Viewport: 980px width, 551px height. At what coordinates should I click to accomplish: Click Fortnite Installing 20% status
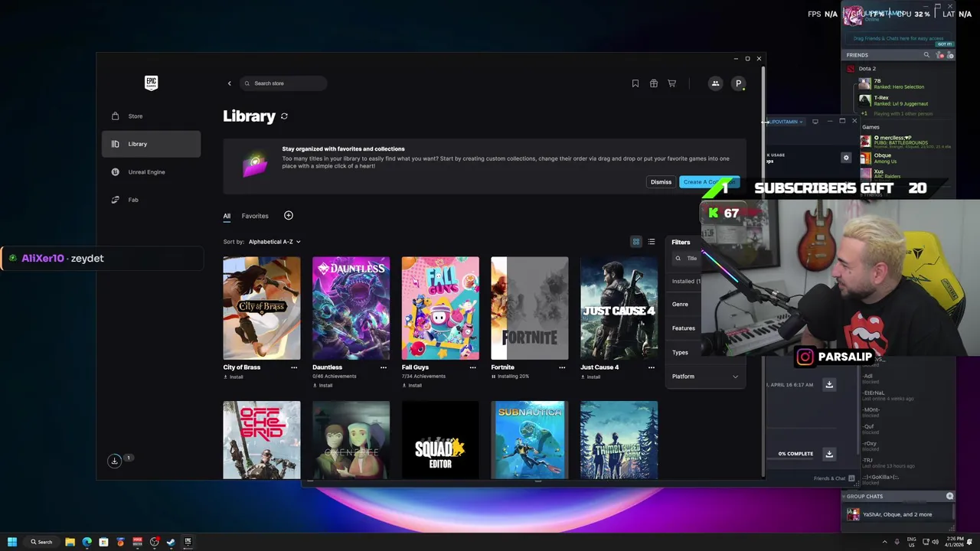511,377
